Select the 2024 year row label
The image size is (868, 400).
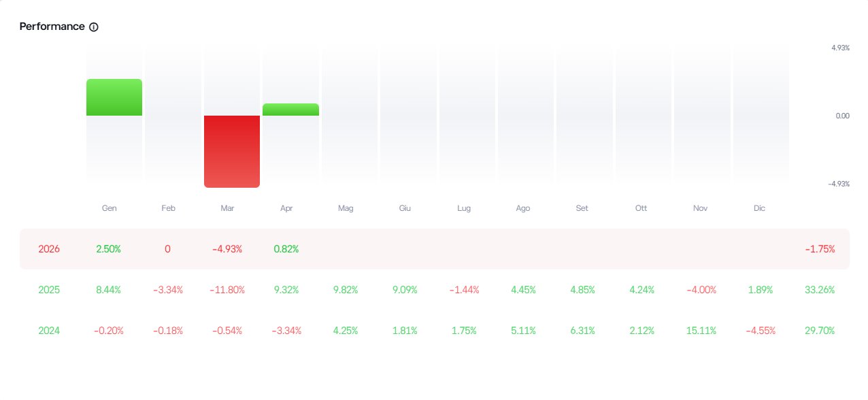[49, 331]
